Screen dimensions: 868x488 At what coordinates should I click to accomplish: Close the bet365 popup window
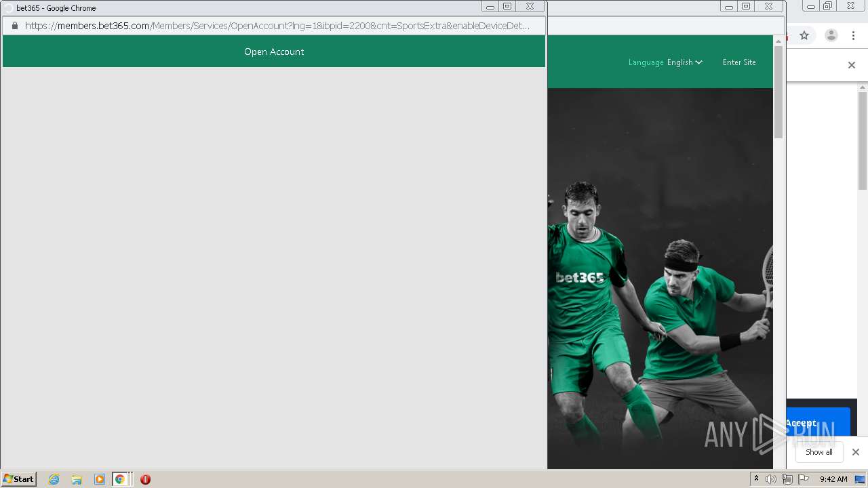tap(530, 7)
